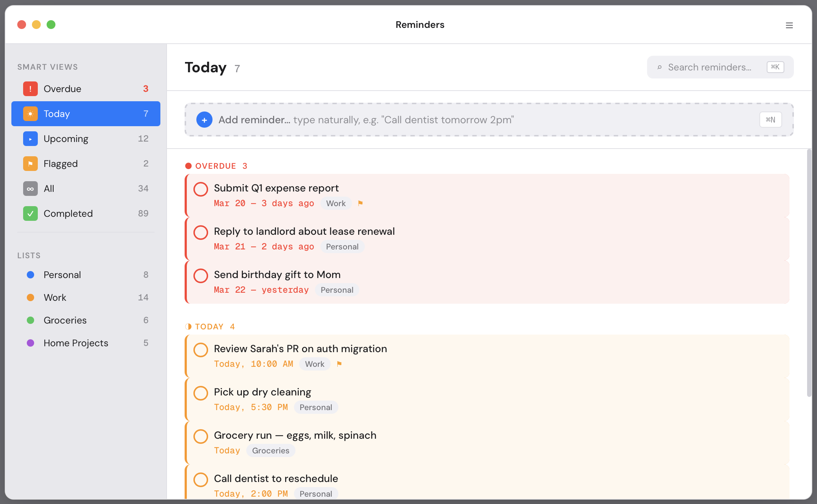The width and height of the screenshot is (817, 504).
Task: Complete the Send birthday gift to Mom task
Action: (x=201, y=276)
